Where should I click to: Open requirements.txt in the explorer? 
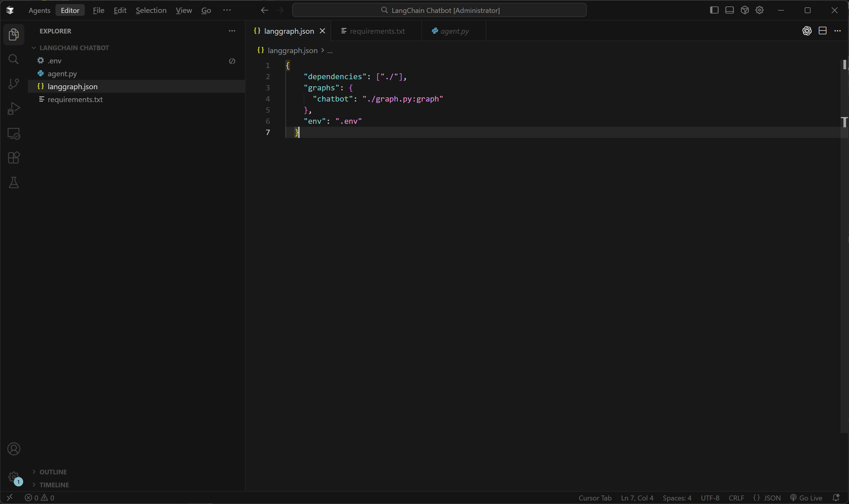pyautogui.click(x=136, y=99)
